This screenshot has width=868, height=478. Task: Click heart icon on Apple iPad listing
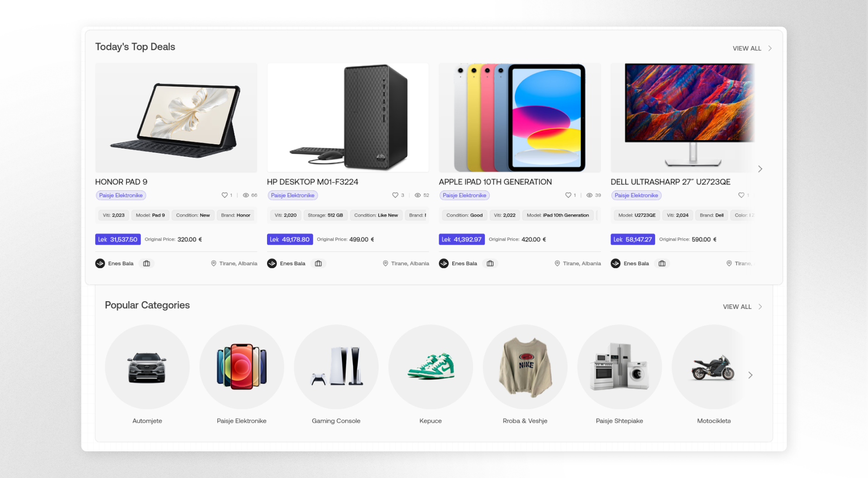pyautogui.click(x=568, y=195)
